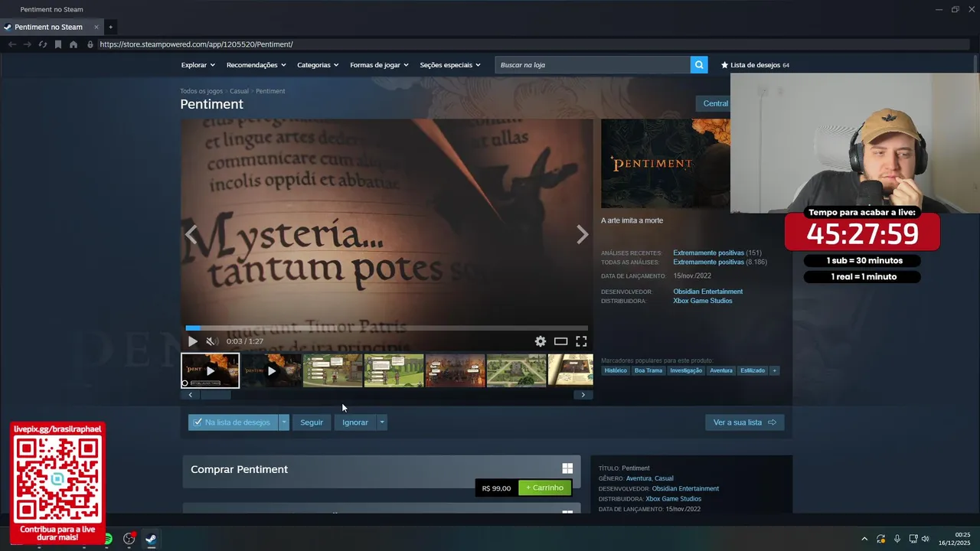Viewport: 980px width, 551px height.
Task: Open Formas de jogar menu
Action: pyautogui.click(x=380, y=65)
